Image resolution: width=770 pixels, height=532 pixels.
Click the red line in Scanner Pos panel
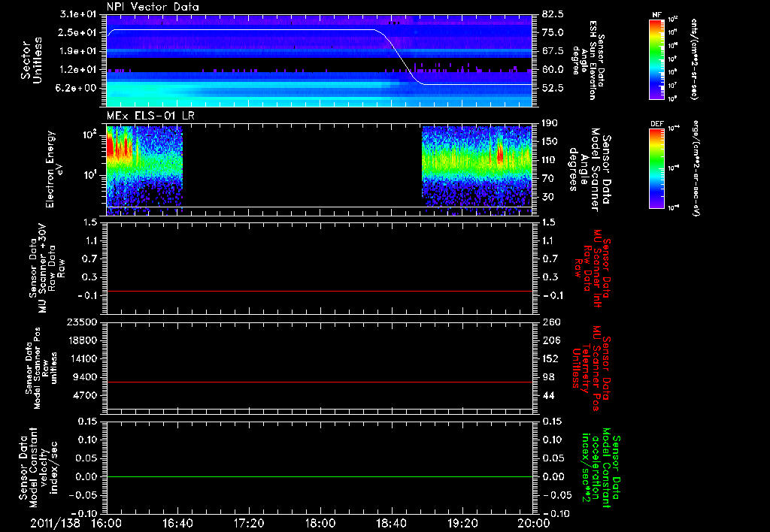(x=319, y=382)
